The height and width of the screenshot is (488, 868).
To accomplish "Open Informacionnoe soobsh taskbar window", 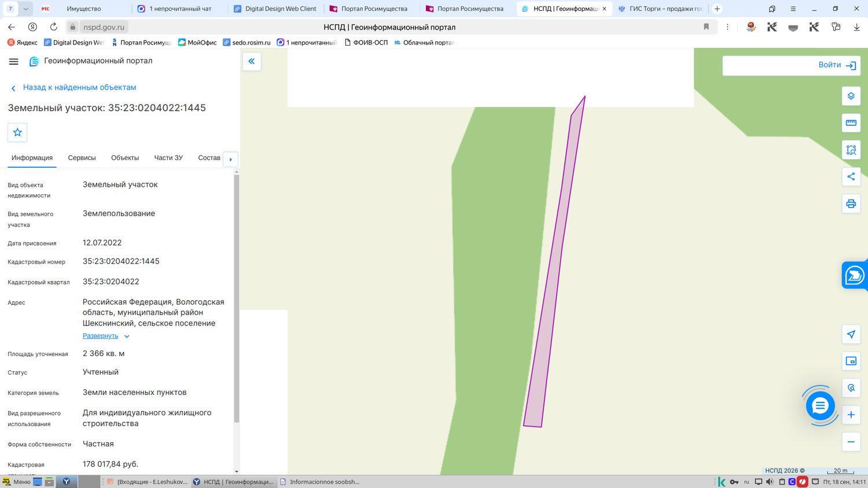I will click(319, 482).
